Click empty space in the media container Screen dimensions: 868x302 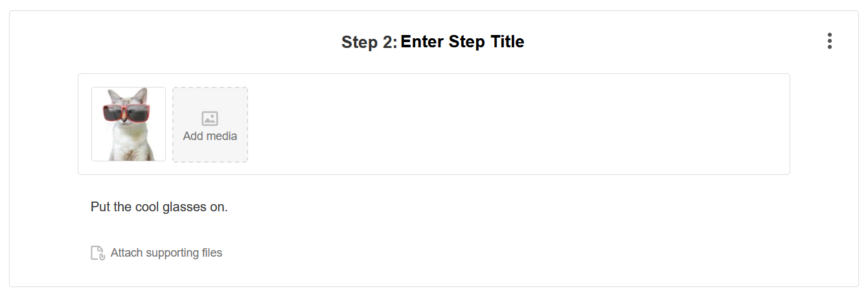[518, 124]
